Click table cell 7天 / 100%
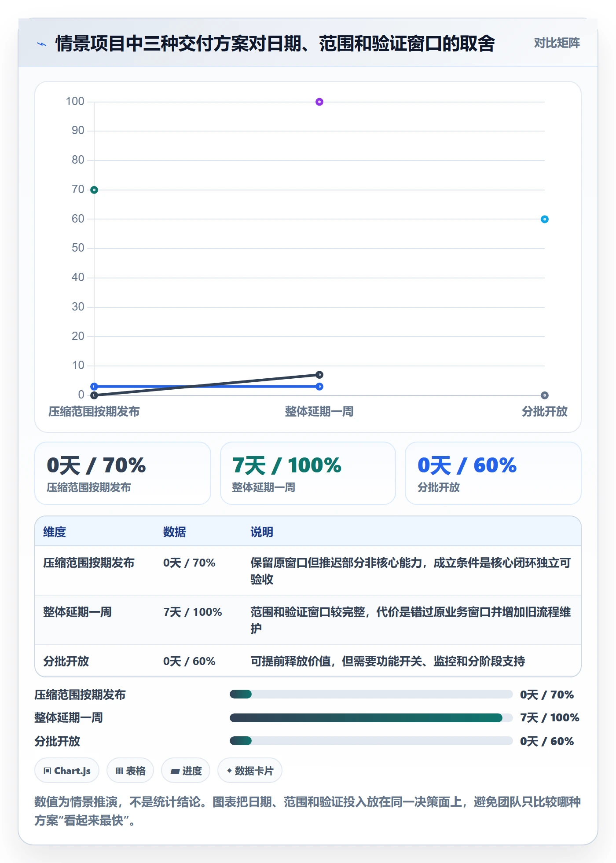 click(x=193, y=612)
